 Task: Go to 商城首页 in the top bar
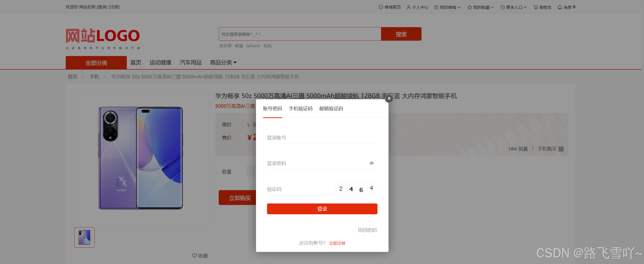pyautogui.click(x=390, y=7)
